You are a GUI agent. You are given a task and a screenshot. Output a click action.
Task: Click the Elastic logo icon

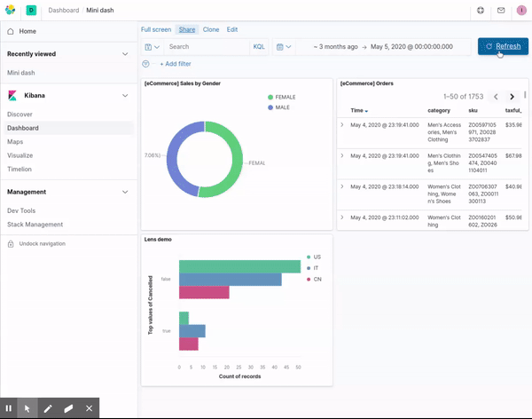[10, 10]
